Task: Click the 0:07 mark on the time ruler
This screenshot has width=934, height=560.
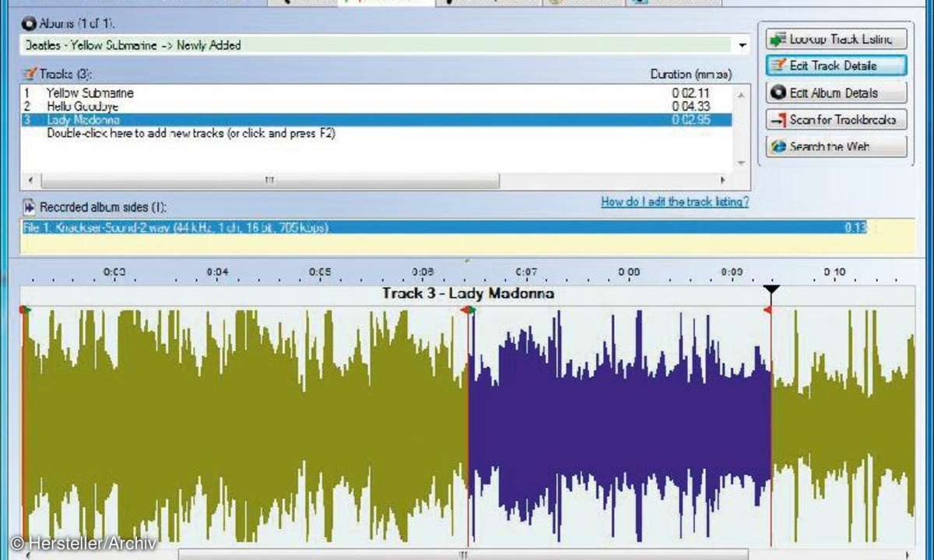Action: pyautogui.click(x=527, y=272)
